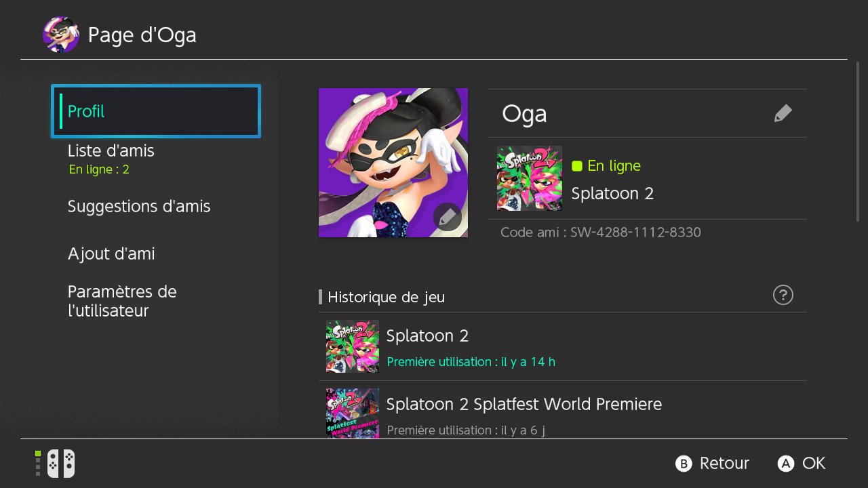
Task: Click the scrollbar on the right edge
Action: [x=858, y=142]
